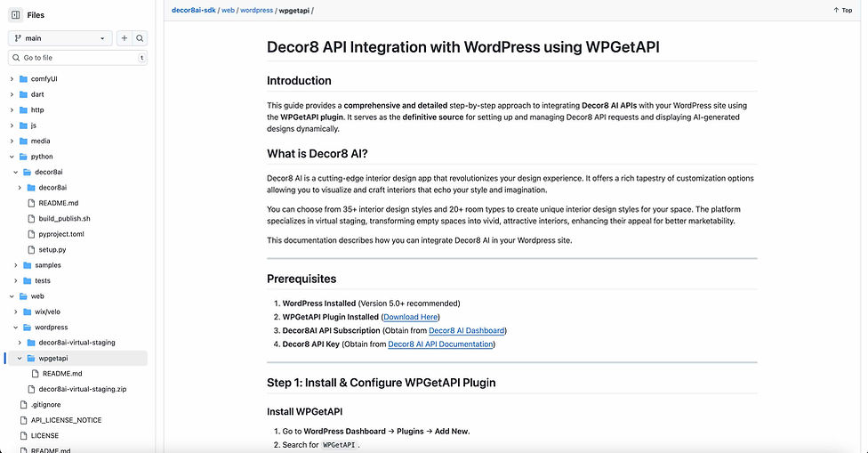
Task: Click the search files magnifier icon
Action: (140, 38)
